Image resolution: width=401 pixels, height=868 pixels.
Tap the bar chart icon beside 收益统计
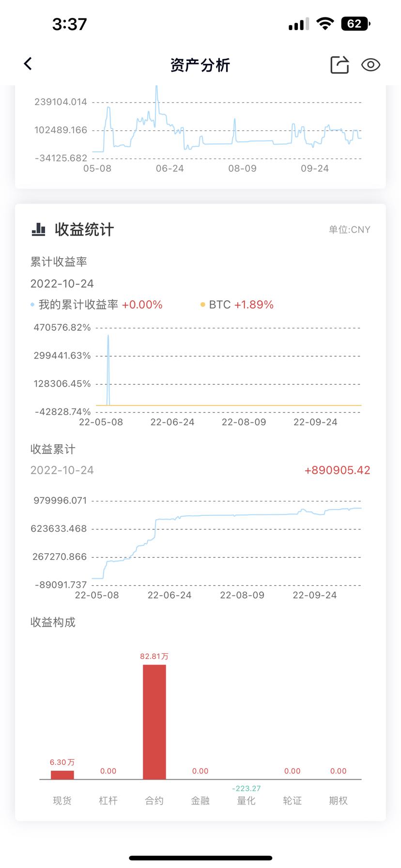38,229
